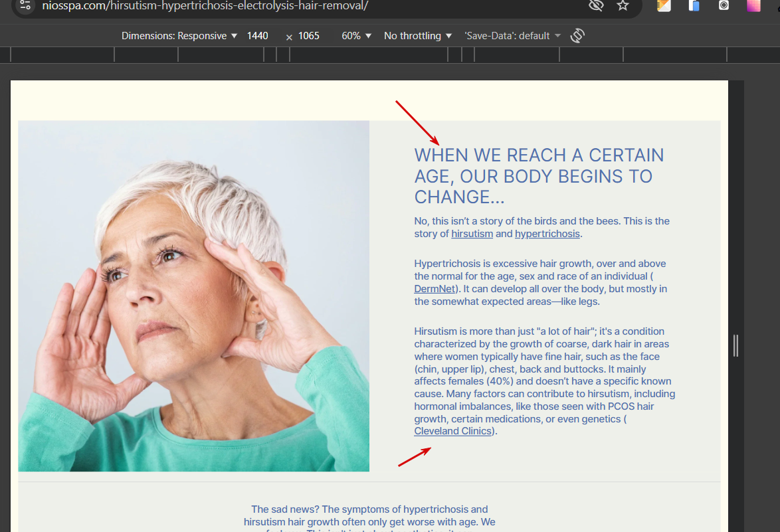Open the hirsutism link

(x=472, y=234)
